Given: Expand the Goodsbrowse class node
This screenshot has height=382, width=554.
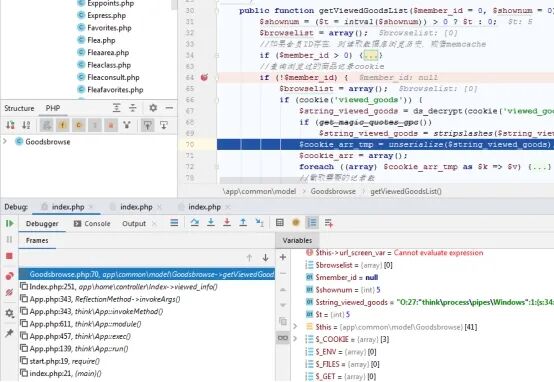Looking at the screenshot, I should (5, 141).
